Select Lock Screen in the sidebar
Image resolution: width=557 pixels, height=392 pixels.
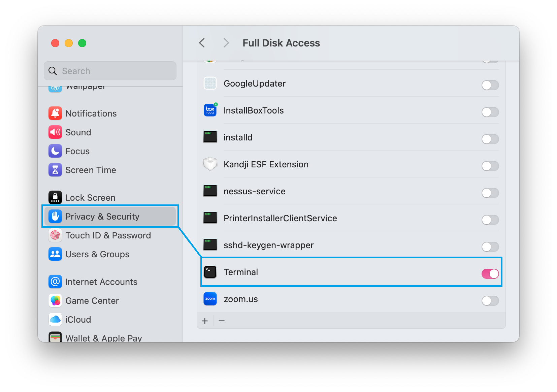[90, 198]
